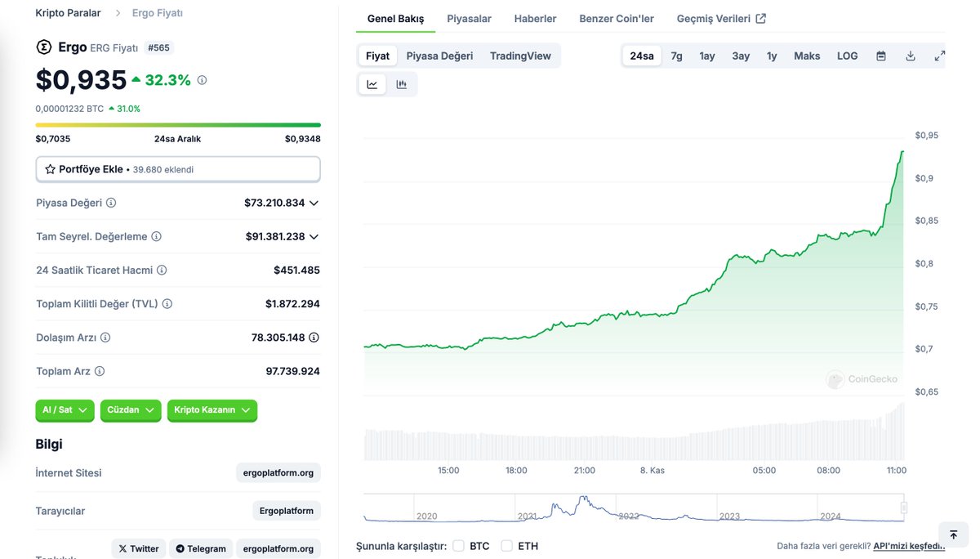The width and height of the screenshot is (980, 559).
Task: Click the 0,00001232 BTC price text
Action: point(69,109)
